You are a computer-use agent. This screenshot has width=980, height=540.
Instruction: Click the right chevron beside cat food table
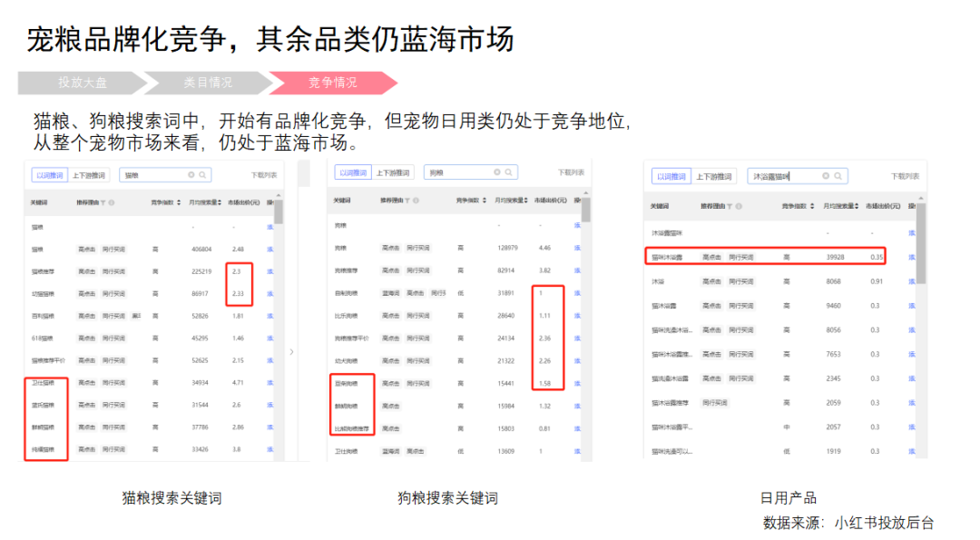pyautogui.click(x=291, y=352)
